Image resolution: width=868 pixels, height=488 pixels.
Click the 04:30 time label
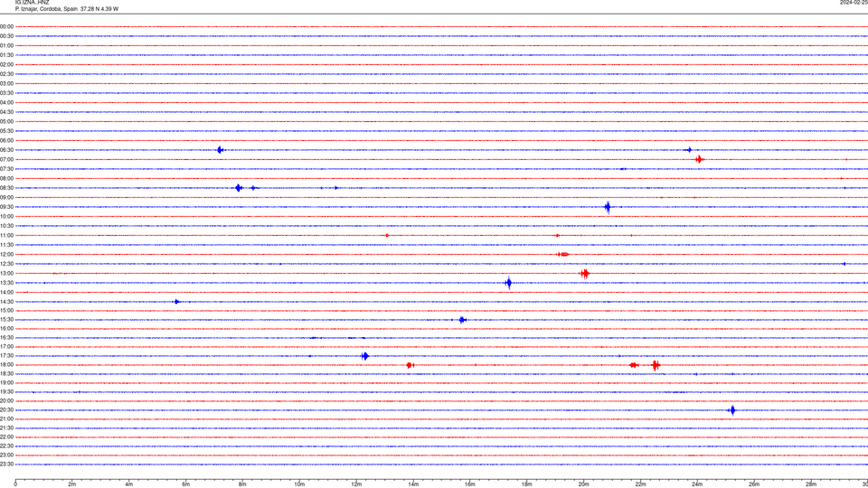6,112
